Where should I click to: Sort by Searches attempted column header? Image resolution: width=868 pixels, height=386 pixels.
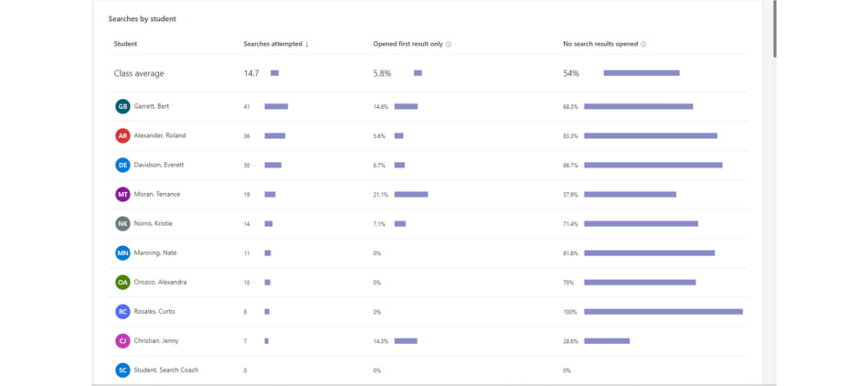click(276, 44)
